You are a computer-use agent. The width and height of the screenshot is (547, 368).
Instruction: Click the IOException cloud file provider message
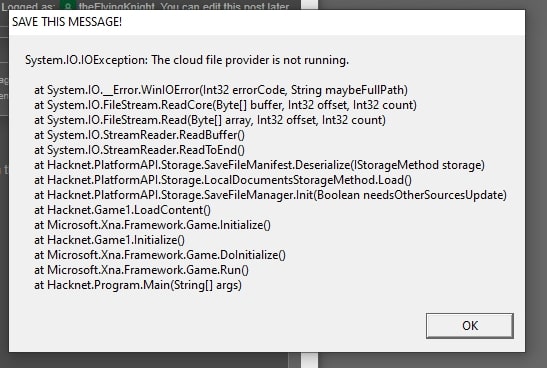[x=187, y=60]
